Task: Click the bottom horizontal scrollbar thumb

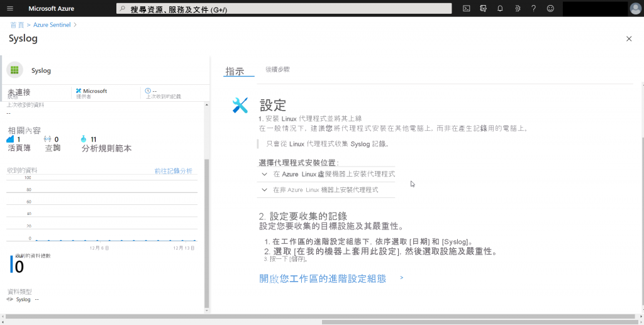Action: click(479, 322)
